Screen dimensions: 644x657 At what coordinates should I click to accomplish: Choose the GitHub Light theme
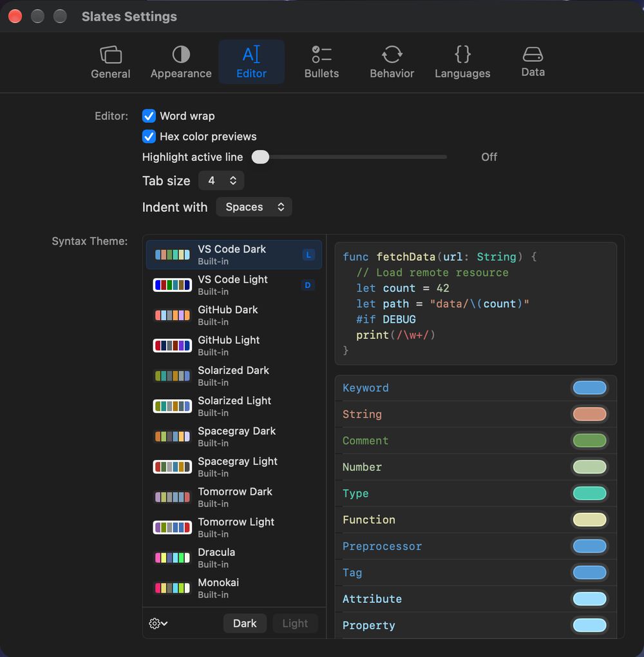234,346
